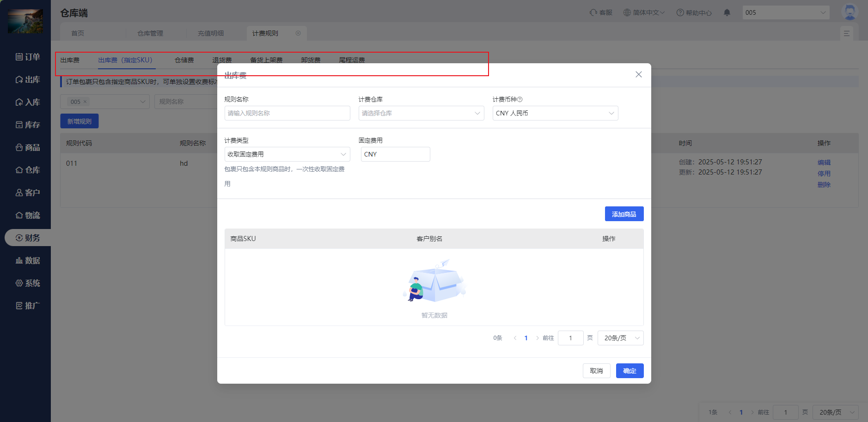Click the 计费币种 help question icon
The height and width of the screenshot is (422, 868).
(520, 99)
